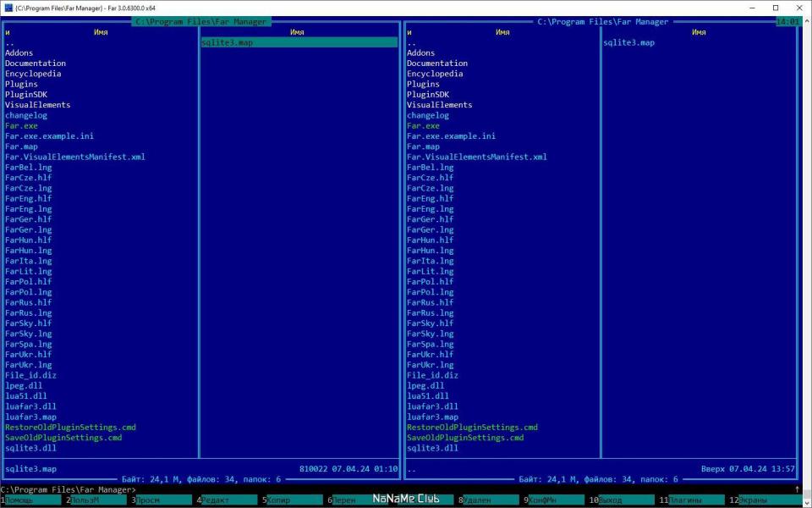The image size is (812, 508).
Task: Select the Addons folder in left panel
Action: click(19, 52)
